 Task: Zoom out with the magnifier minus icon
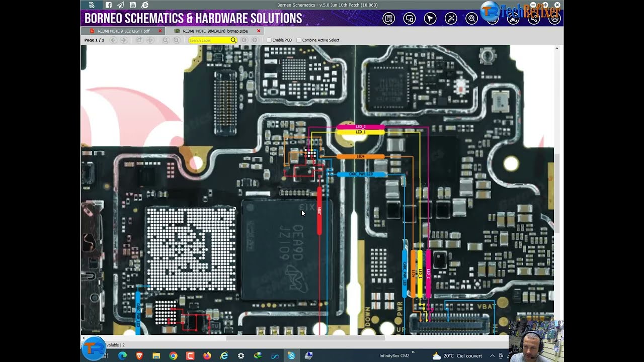point(166,40)
